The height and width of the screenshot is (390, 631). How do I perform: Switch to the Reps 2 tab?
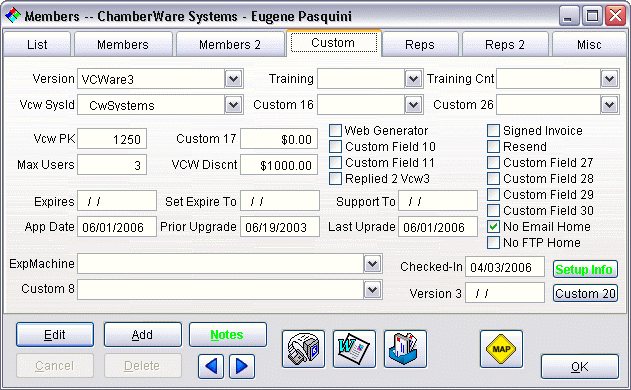(505, 44)
